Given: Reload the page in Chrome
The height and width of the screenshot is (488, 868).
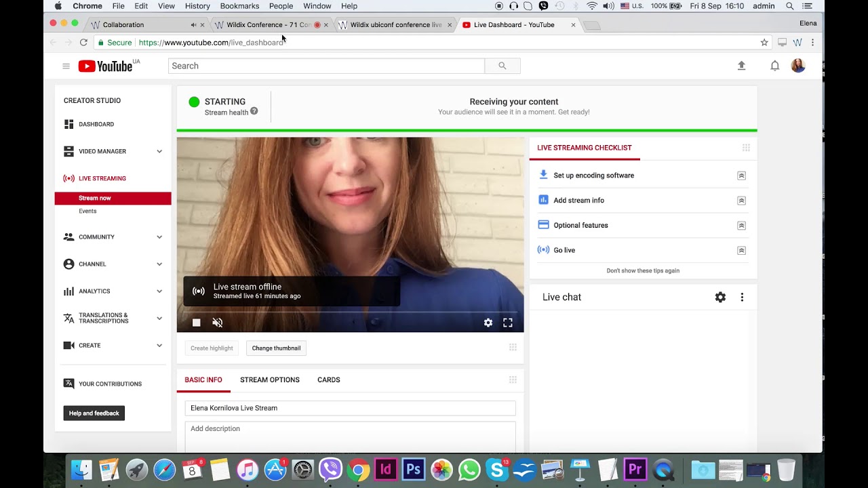Looking at the screenshot, I should (x=83, y=42).
